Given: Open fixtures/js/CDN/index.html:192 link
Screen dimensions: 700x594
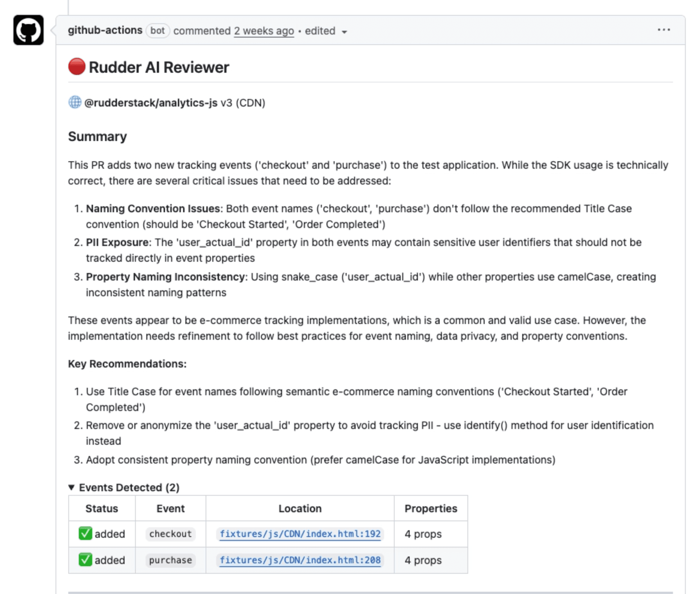Looking at the screenshot, I should pyautogui.click(x=300, y=534).
